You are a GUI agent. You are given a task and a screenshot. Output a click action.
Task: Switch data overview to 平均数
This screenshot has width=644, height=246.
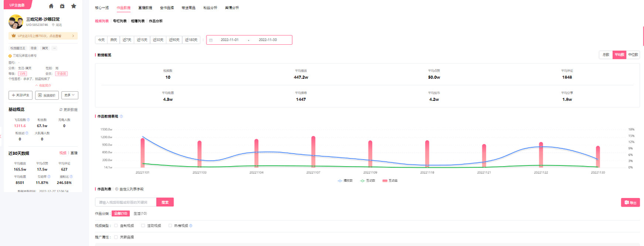(x=619, y=54)
